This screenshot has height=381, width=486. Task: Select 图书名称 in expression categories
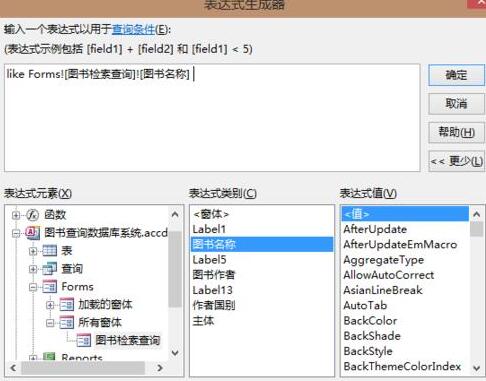(261, 244)
